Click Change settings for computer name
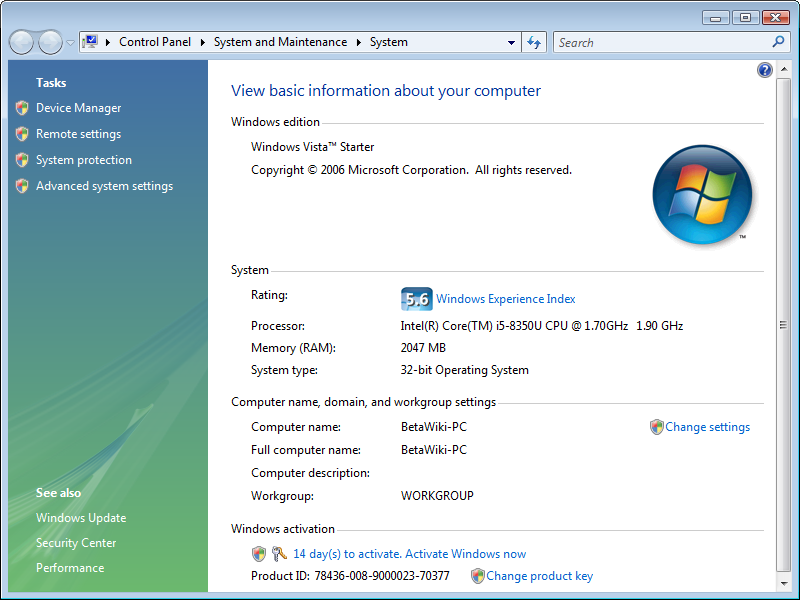The width and height of the screenshot is (800, 600). tap(707, 427)
